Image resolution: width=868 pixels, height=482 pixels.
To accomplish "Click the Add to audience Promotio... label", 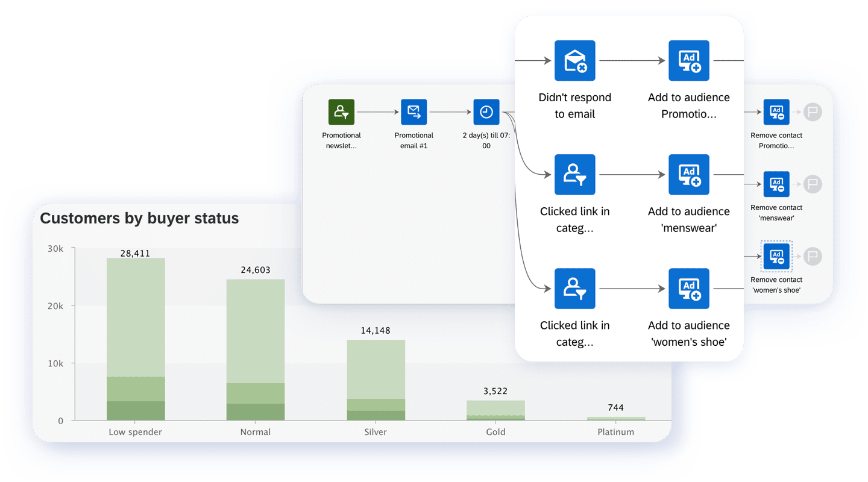I will pos(689,105).
